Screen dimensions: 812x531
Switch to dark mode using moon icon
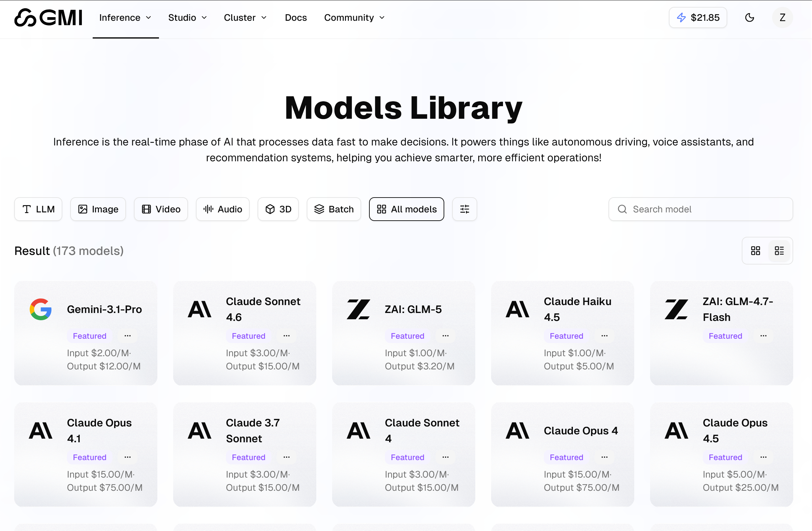tap(750, 17)
